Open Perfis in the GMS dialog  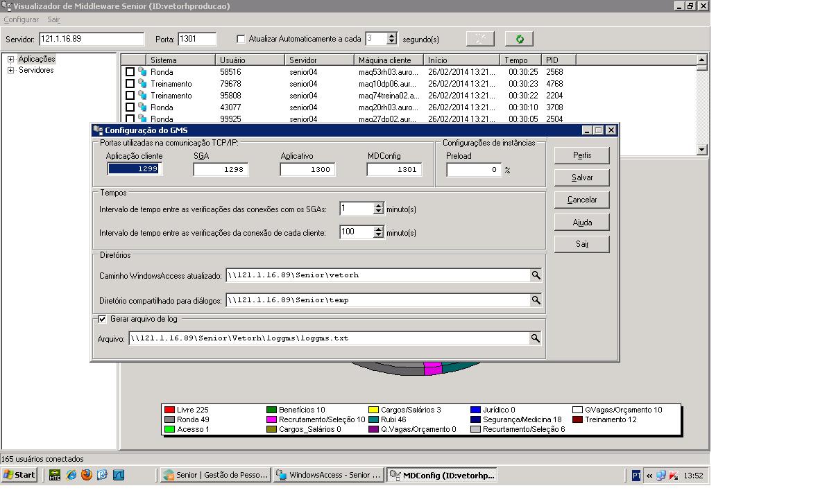[x=581, y=155]
